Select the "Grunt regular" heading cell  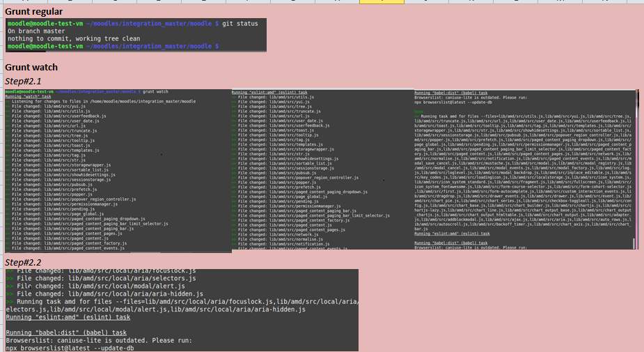[34, 12]
